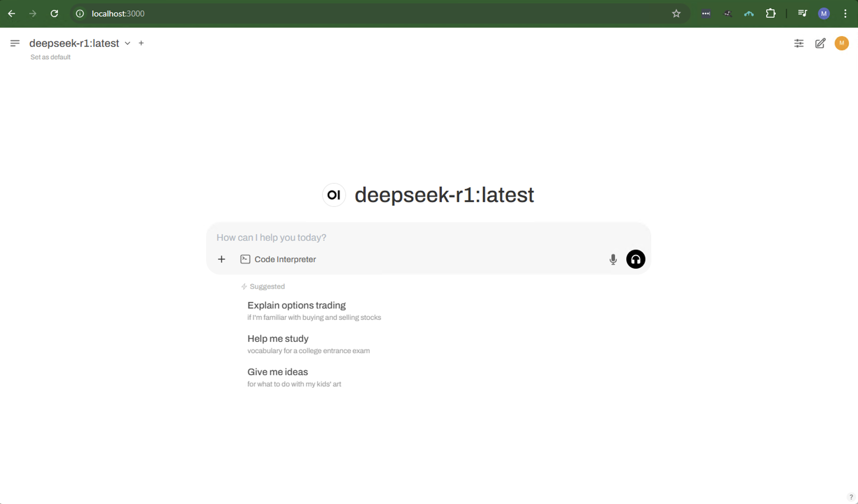
Task: Open the orange user profile avatar
Action: click(841, 43)
